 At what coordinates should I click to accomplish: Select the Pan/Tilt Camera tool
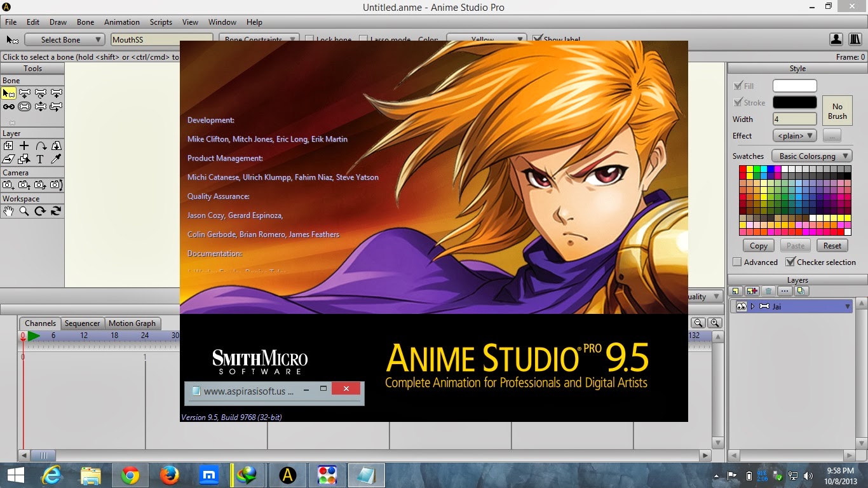(57, 186)
